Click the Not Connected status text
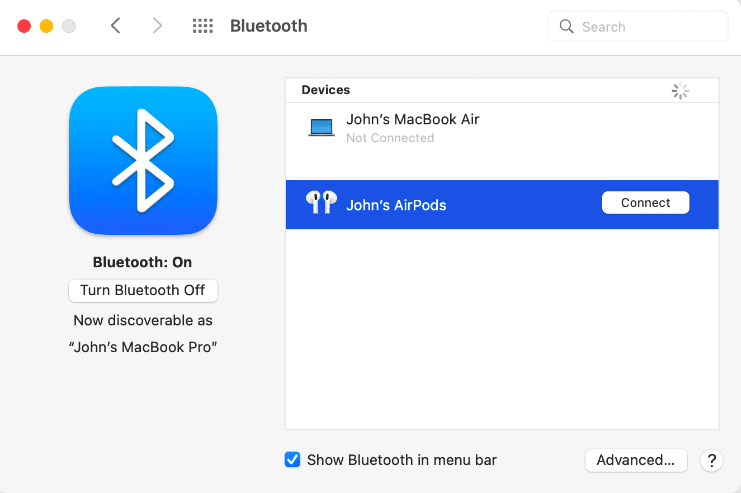 click(390, 138)
